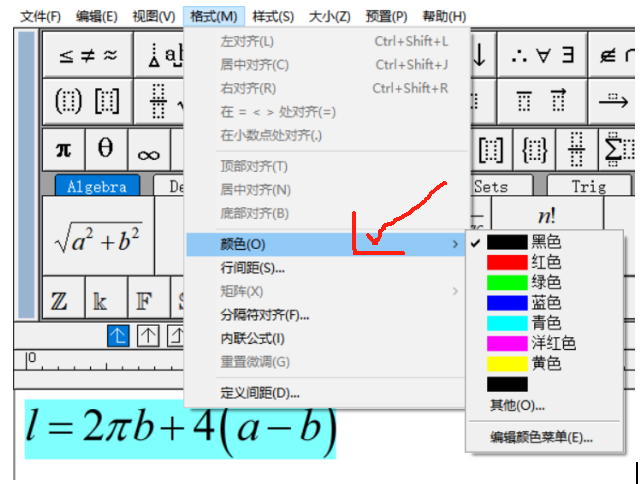Select the second tab-stop arrow button
This screenshot has height=484, width=641.
click(x=148, y=336)
